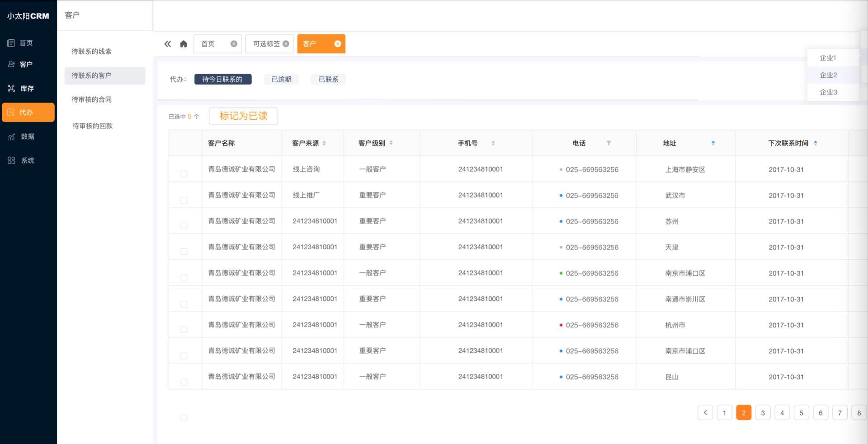Open 待联系的客户 submenu item

[x=105, y=75]
